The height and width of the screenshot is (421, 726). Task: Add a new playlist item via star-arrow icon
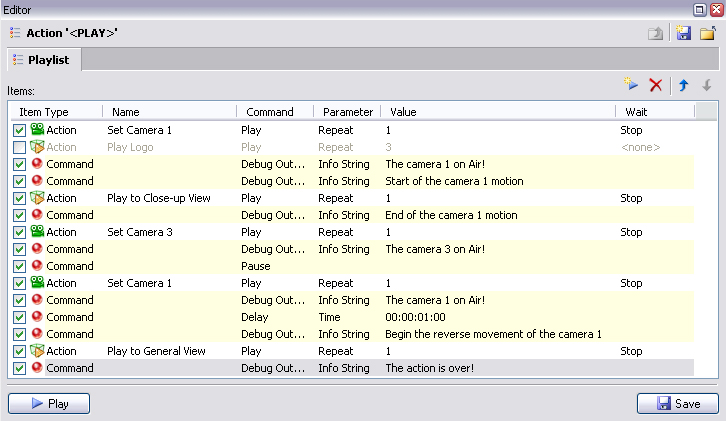631,84
